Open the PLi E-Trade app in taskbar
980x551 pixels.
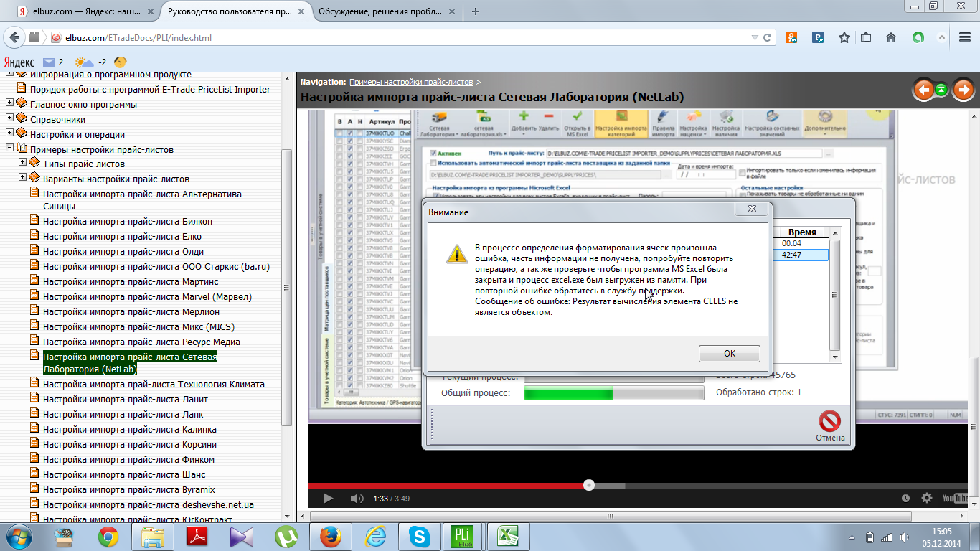point(463,536)
